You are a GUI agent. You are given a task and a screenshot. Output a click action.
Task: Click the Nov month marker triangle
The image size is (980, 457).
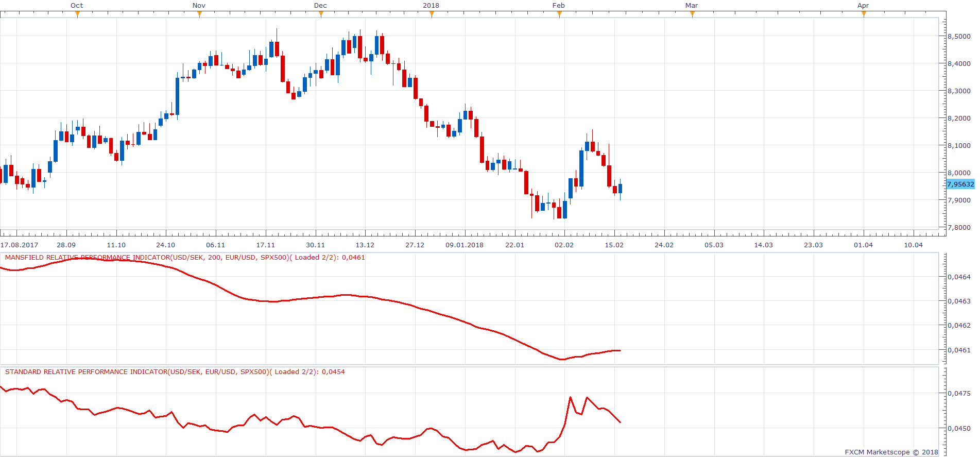(199, 14)
